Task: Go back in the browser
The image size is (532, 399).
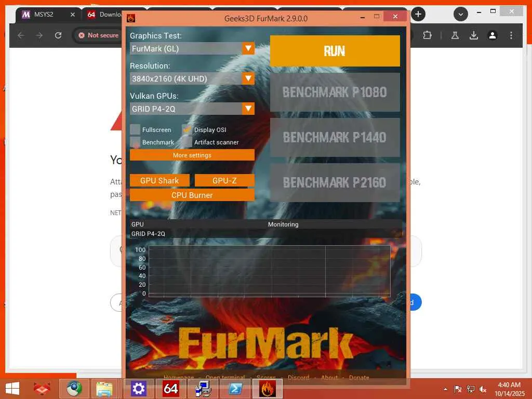Action: tap(21, 35)
